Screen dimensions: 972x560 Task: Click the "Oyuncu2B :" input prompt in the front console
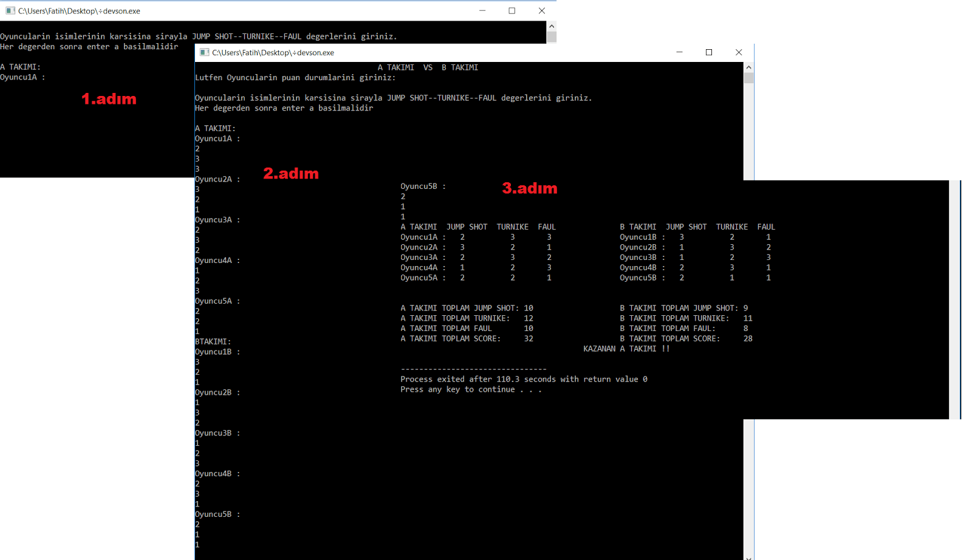click(x=217, y=392)
